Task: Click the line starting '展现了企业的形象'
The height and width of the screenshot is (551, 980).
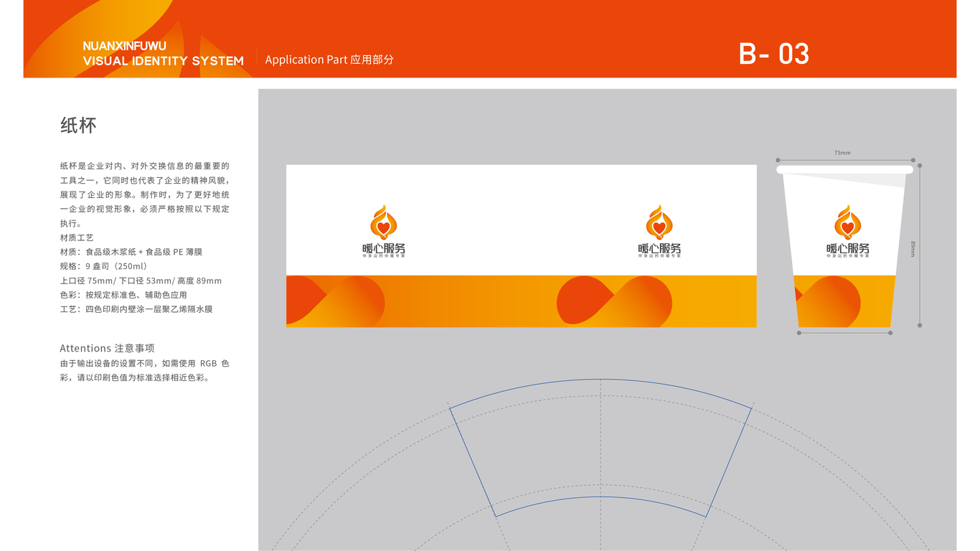Action: [x=145, y=194]
